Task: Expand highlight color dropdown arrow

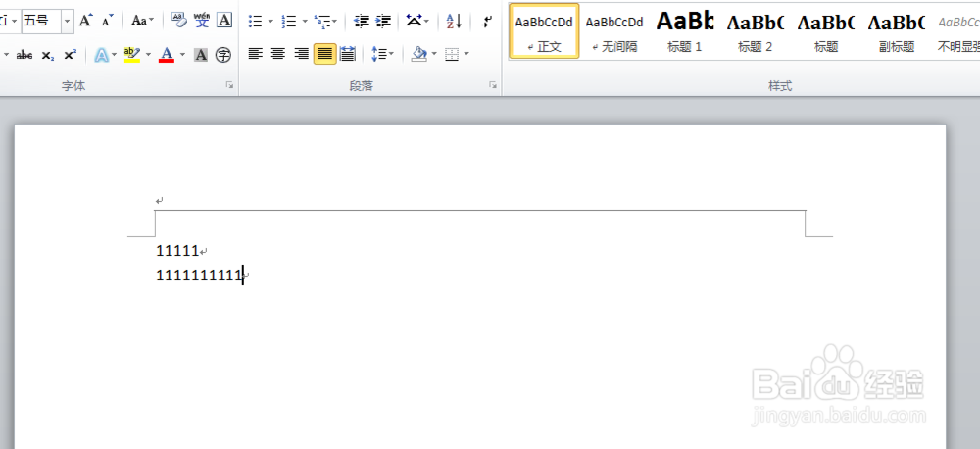Action: pos(148,55)
